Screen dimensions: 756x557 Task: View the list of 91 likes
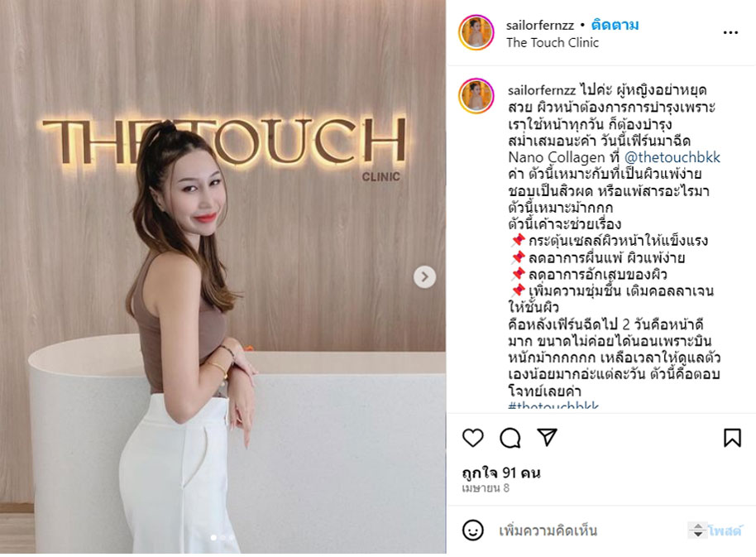pyautogui.click(x=501, y=473)
